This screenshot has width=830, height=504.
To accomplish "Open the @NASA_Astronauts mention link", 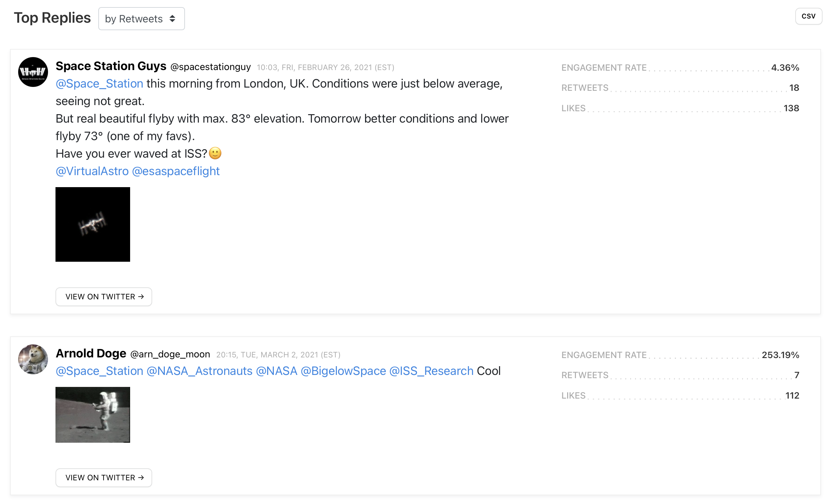I will [200, 371].
